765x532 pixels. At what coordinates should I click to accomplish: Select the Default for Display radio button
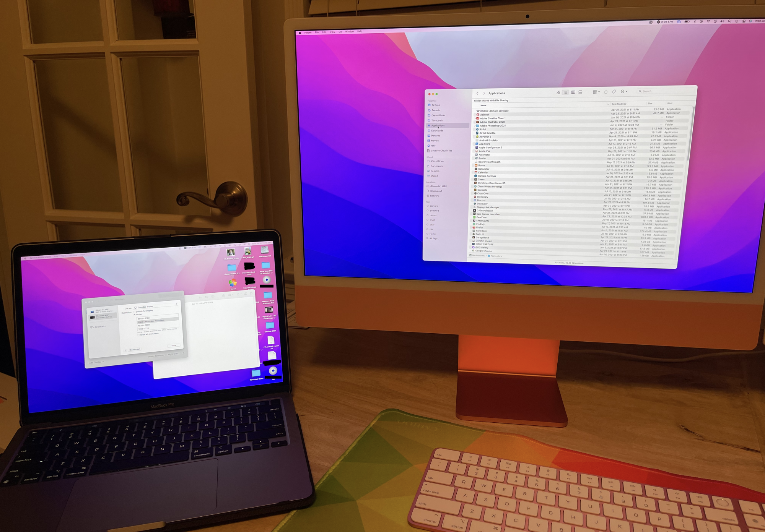click(x=135, y=311)
